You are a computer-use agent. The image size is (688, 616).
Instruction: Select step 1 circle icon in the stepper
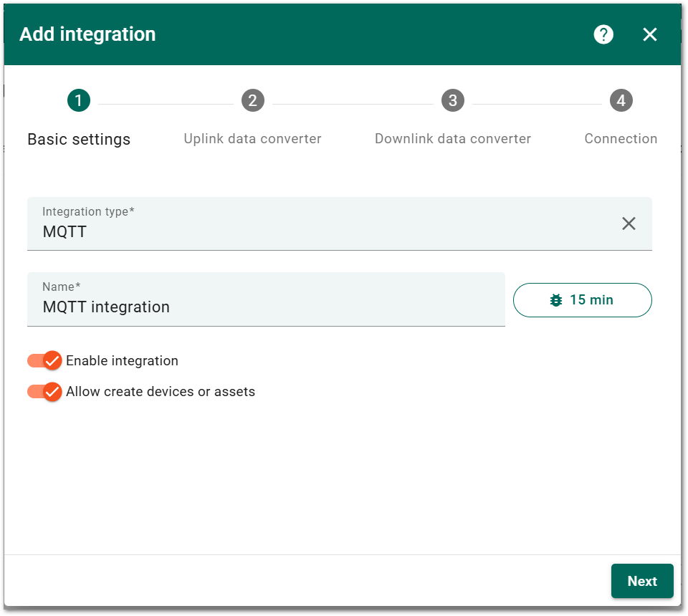pyautogui.click(x=79, y=100)
